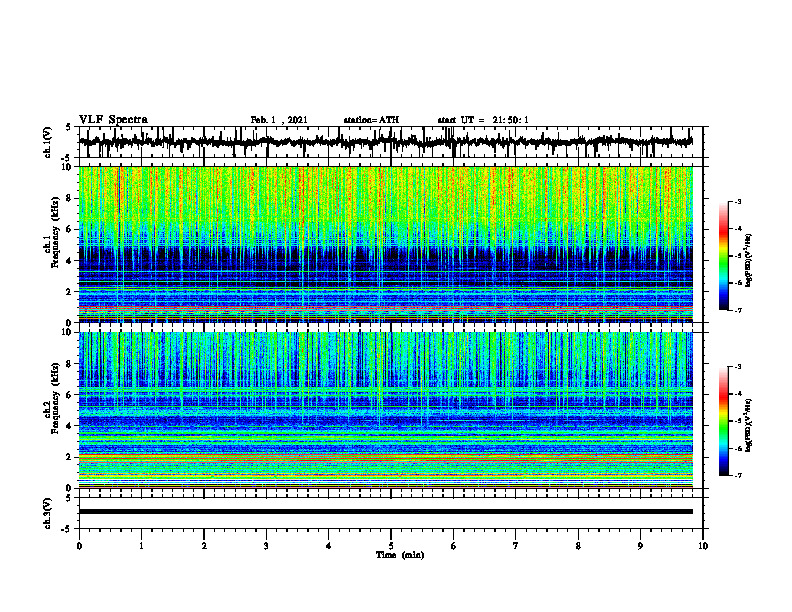
Task: Click the ch.1 voltage waveform trace
Action: 385,142
